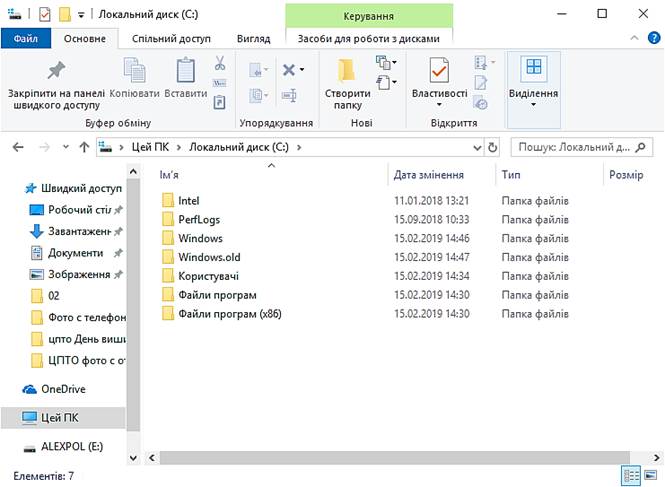Click the Copy To icon in Упорядкування
Viewport: 665px width, 487px height.
click(256, 95)
